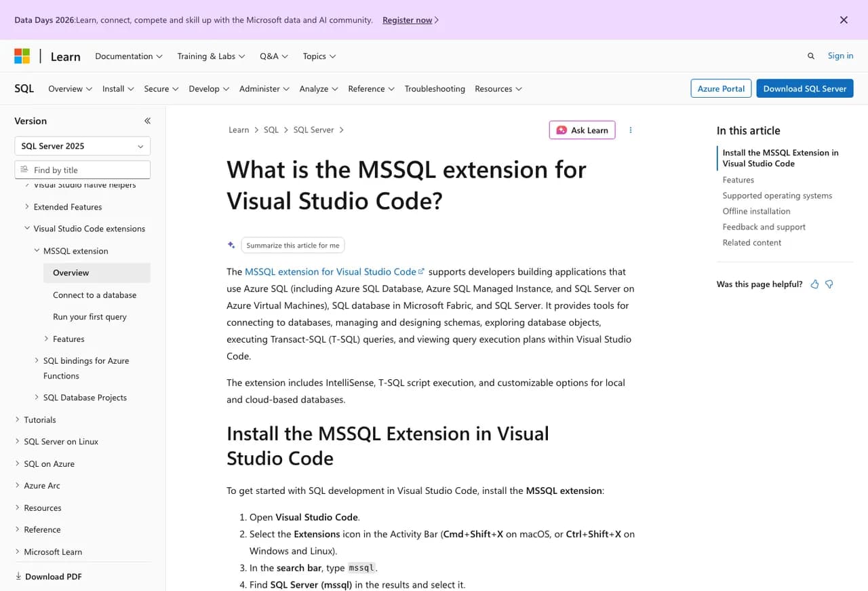Jump to Features in this article

(738, 180)
